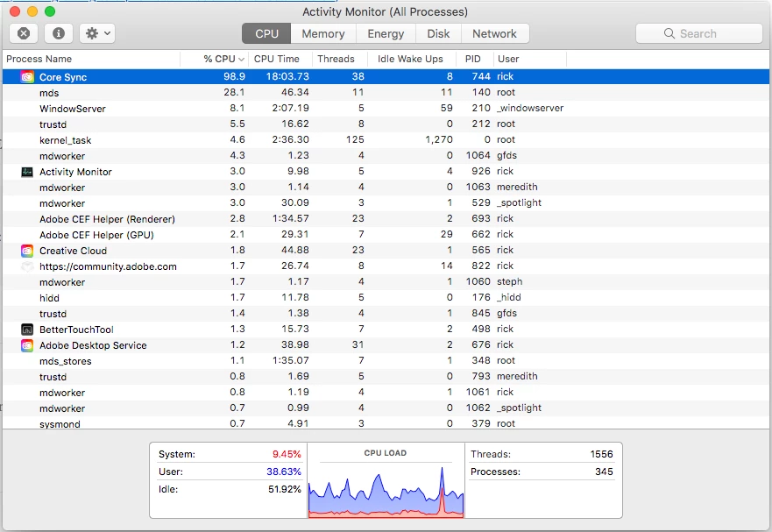
Task: Select mdworker row with PID 1062
Action: click(386, 408)
